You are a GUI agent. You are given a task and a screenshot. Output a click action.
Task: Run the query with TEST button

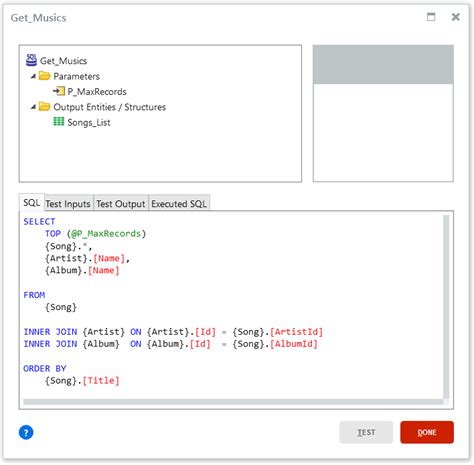[x=366, y=432]
